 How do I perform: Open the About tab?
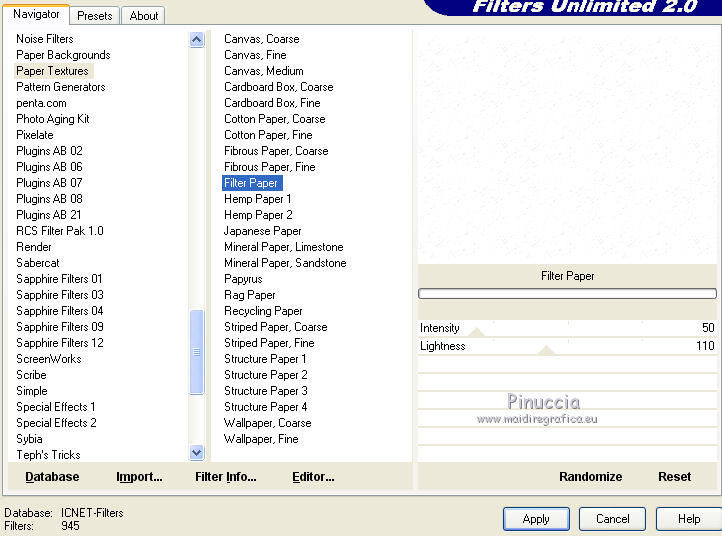(x=143, y=16)
